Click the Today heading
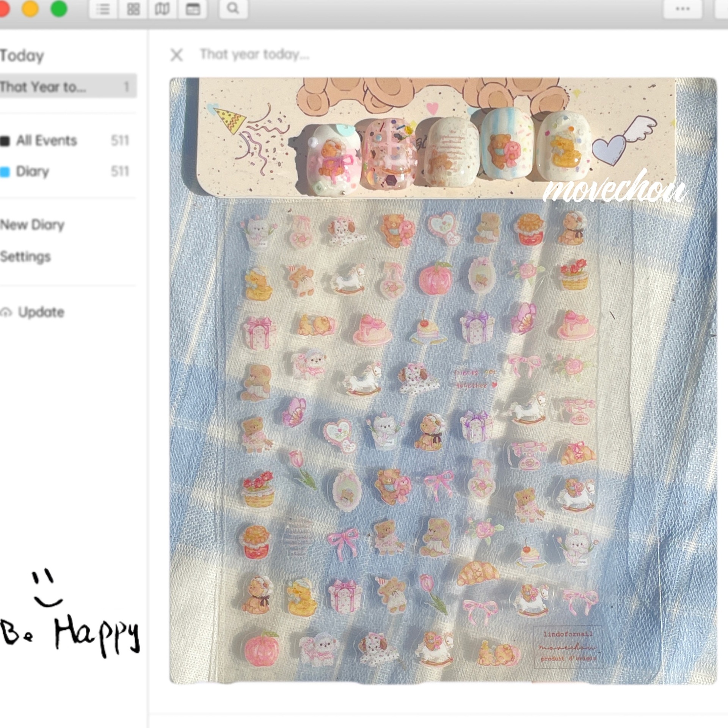The width and height of the screenshot is (728, 728). click(22, 56)
